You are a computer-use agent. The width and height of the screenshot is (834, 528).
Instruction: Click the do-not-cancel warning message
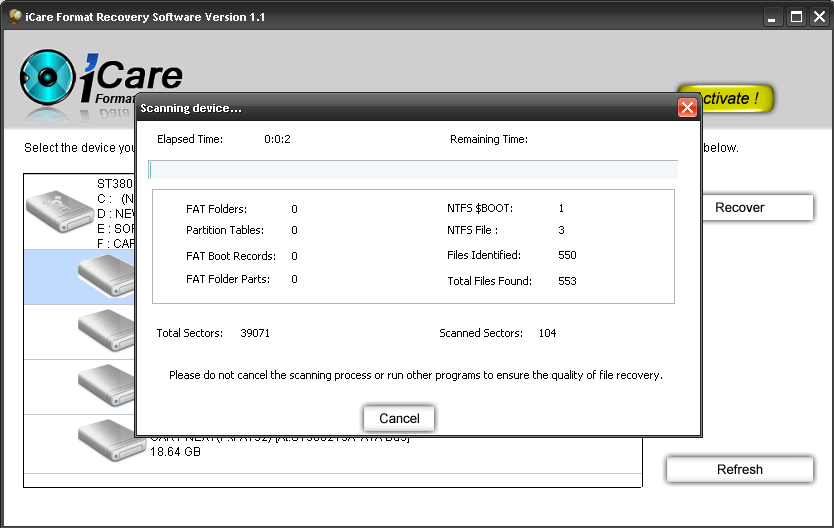click(415, 375)
